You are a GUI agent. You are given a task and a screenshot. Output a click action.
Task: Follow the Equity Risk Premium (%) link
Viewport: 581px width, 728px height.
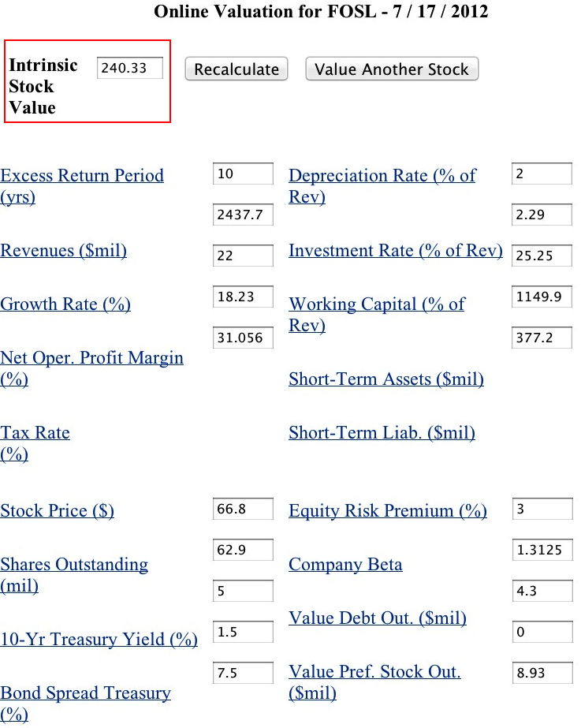(x=388, y=511)
